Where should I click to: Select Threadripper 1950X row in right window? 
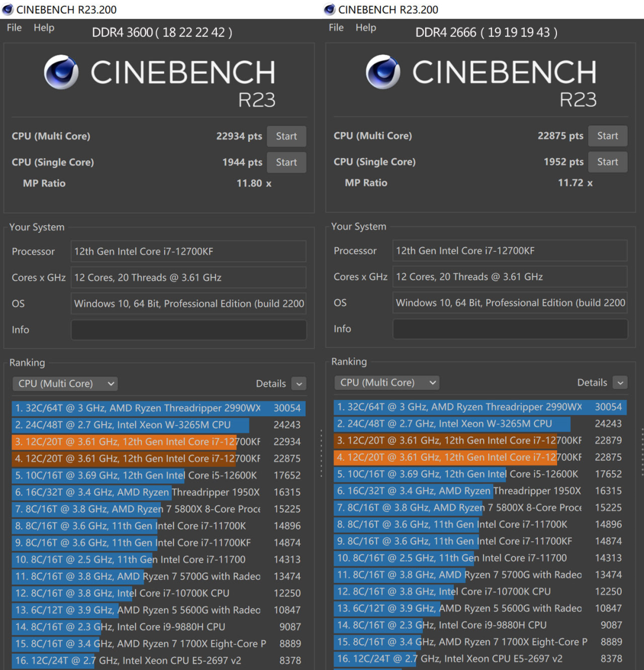pyautogui.click(x=481, y=491)
